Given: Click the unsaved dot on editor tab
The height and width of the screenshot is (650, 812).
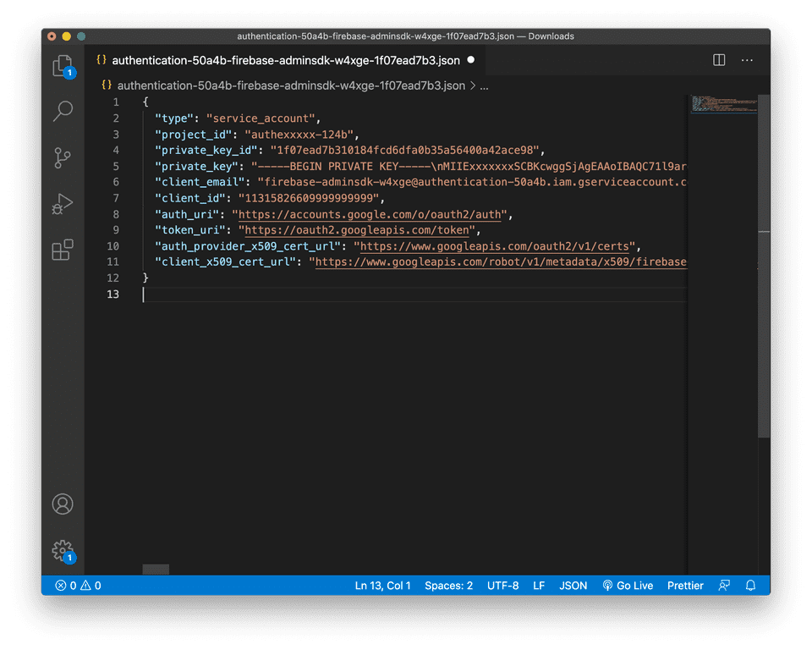Looking at the screenshot, I should [471, 59].
